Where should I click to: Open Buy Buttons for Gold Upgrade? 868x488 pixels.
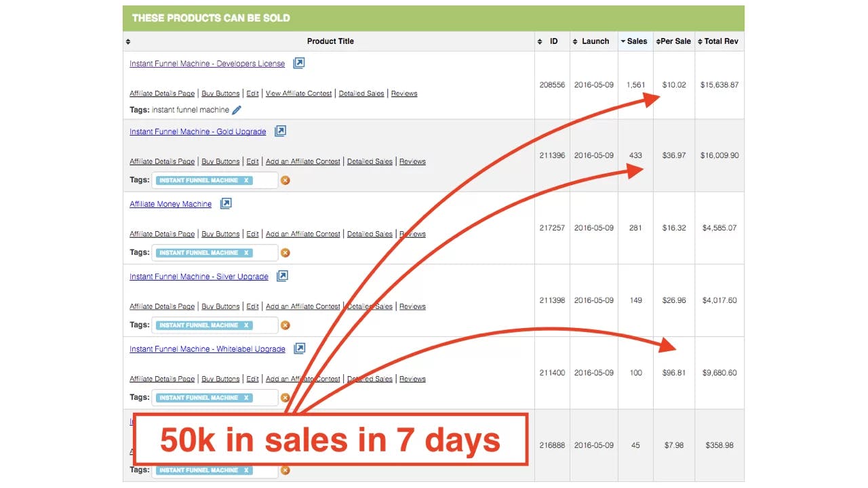click(x=220, y=161)
